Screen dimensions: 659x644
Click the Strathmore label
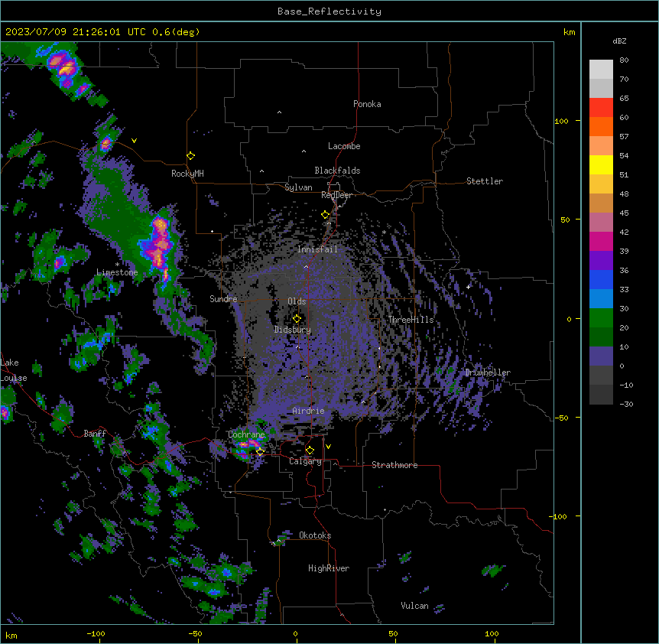click(394, 465)
